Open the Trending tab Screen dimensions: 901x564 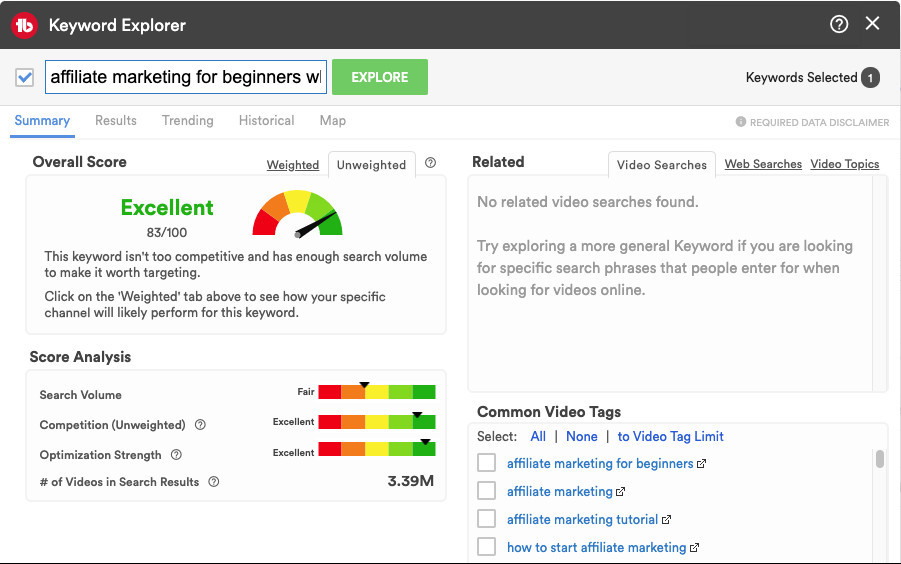pyautogui.click(x=188, y=121)
